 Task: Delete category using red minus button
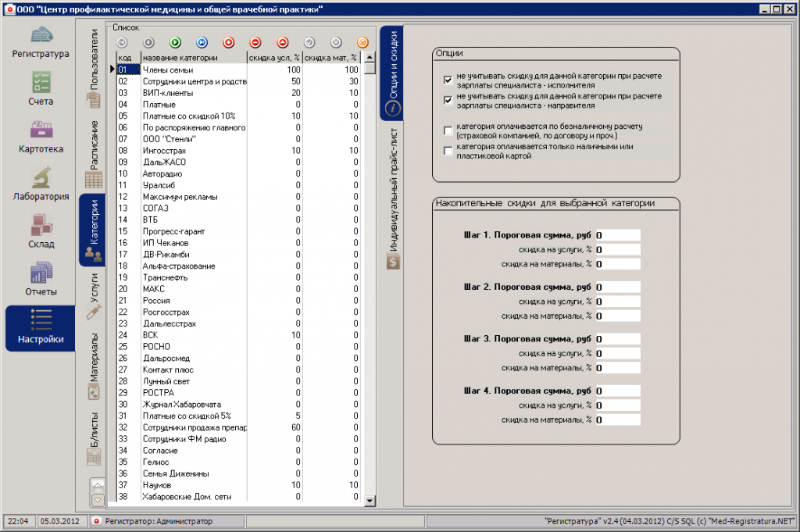pos(255,42)
